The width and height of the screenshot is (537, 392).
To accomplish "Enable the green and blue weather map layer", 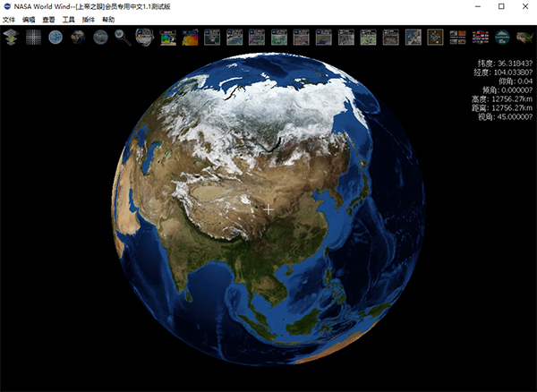I will click(168, 38).
